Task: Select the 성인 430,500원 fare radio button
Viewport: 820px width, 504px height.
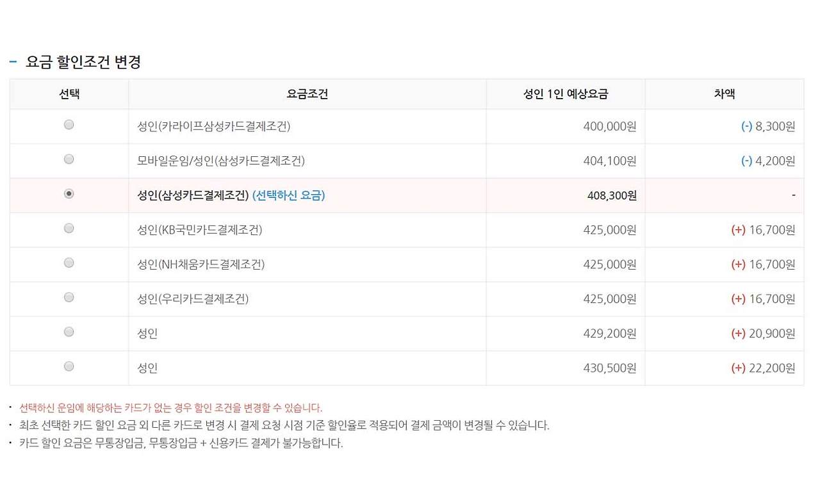Action: tap(69, 367)
